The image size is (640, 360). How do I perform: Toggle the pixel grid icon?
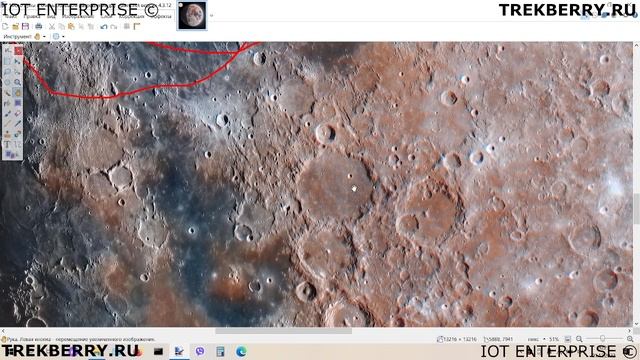(127, 27)
